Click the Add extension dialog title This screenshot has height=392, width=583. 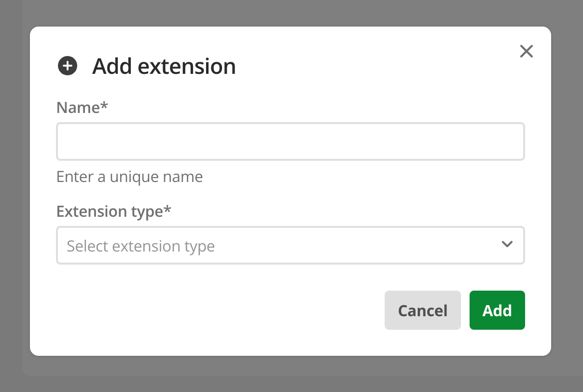(164, 66)
